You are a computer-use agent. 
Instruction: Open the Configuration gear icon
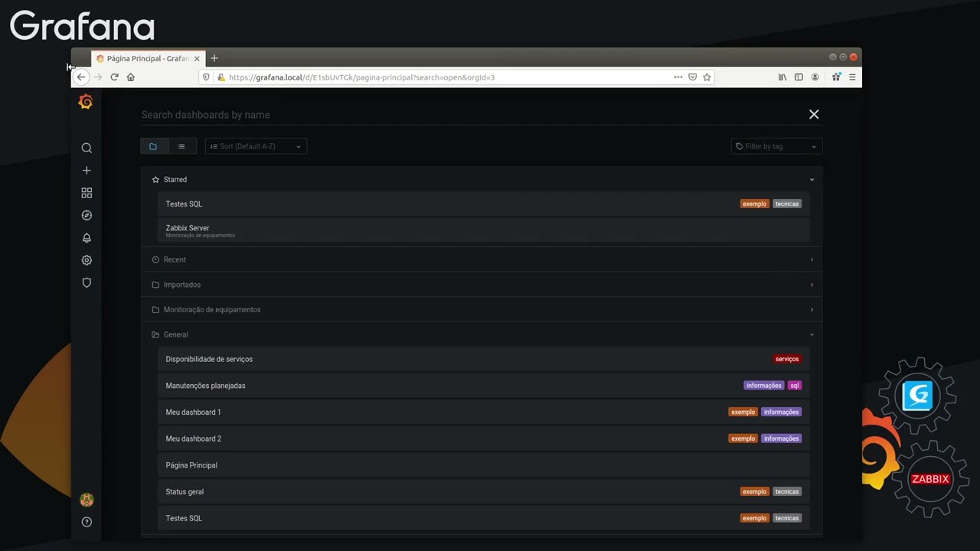pyautogui.click(x=87, y=260)
